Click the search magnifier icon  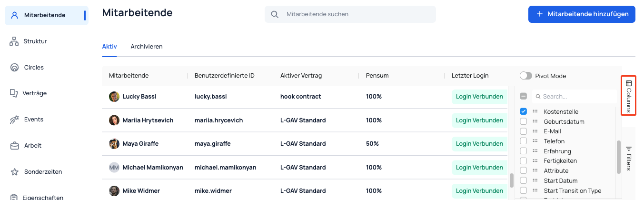click(x=275, y=14)
